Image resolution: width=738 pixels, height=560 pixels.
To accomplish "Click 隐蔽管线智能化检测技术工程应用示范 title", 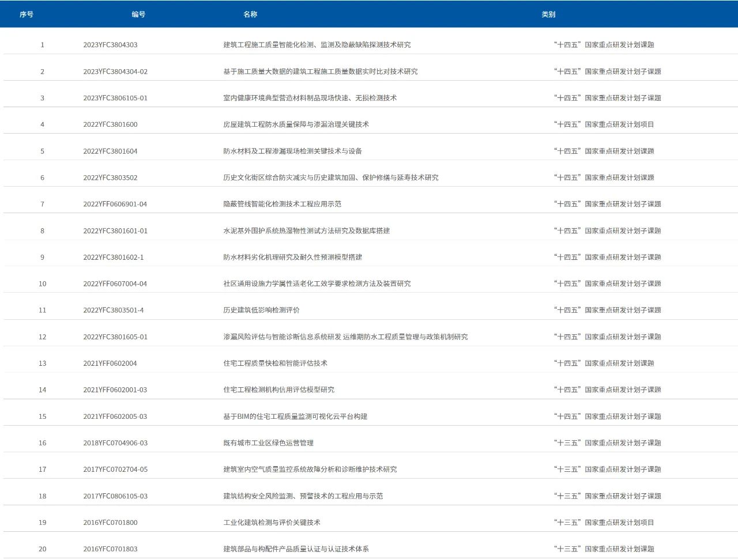I will 282,204.
